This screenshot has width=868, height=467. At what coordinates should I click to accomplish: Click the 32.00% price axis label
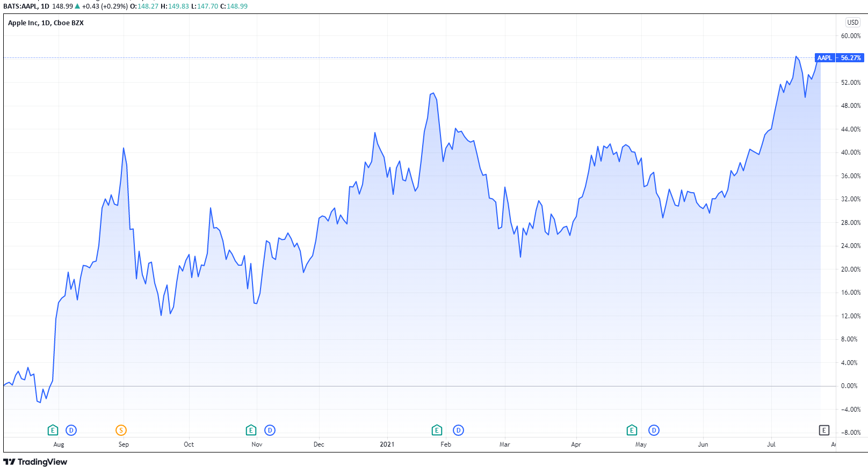point(851,199)
